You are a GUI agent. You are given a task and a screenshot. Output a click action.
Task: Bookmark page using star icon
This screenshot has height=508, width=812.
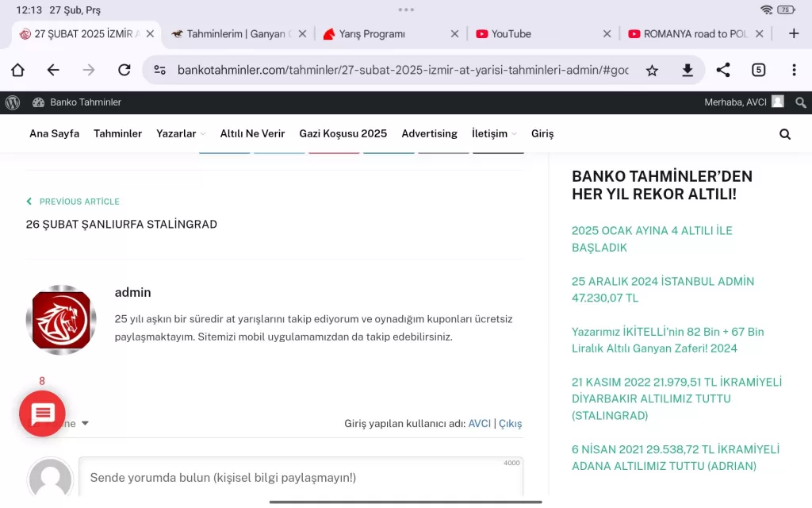(x=652, y=70)
